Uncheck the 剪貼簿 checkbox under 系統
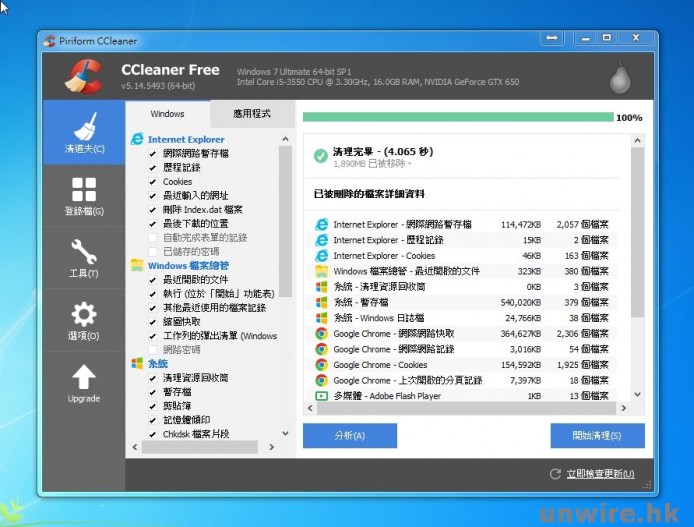The image size is (694, 527). [x=151, y=406]
